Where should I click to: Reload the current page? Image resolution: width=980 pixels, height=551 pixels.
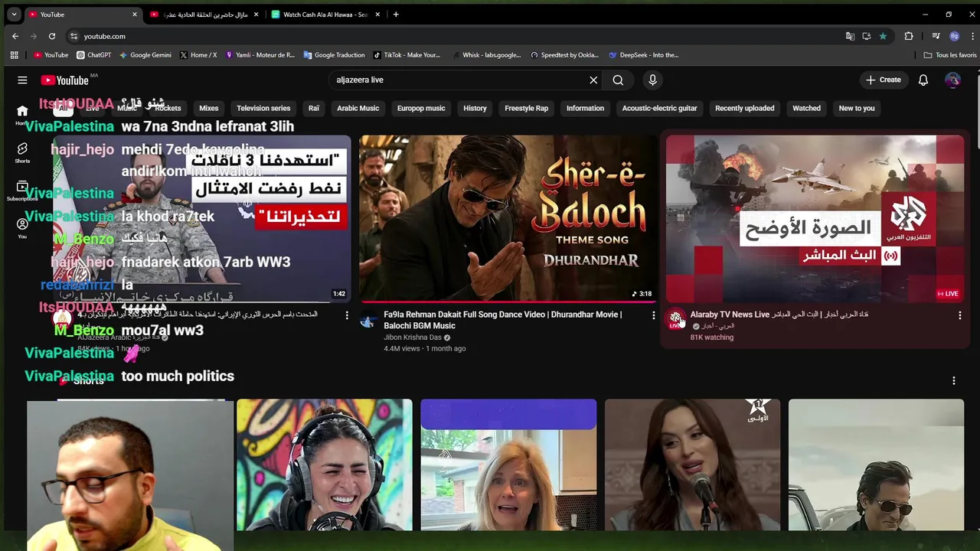pos(51,36)
